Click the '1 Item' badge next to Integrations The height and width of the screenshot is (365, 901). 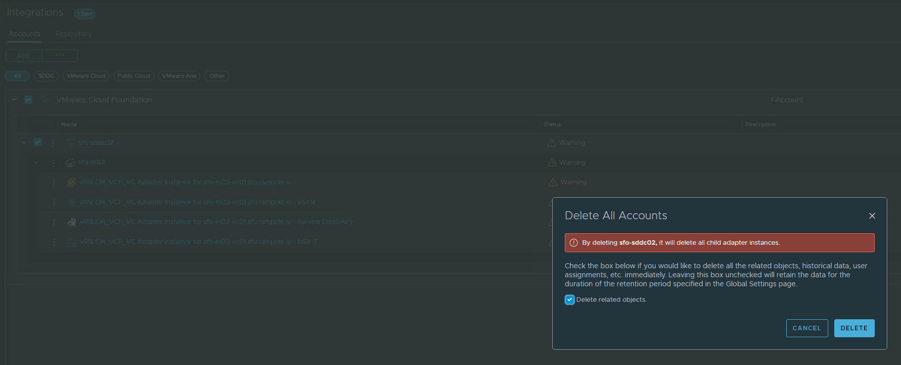(x=84, y=14)
